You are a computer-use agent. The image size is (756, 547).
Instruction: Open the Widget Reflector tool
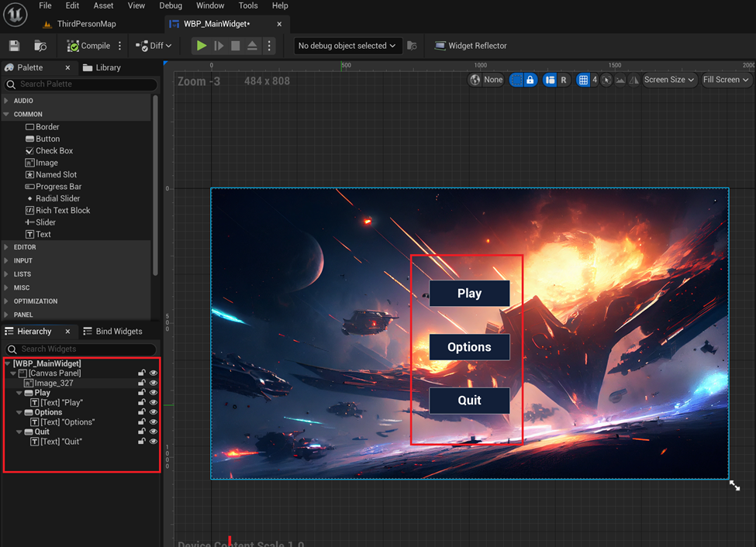(471, 46)
